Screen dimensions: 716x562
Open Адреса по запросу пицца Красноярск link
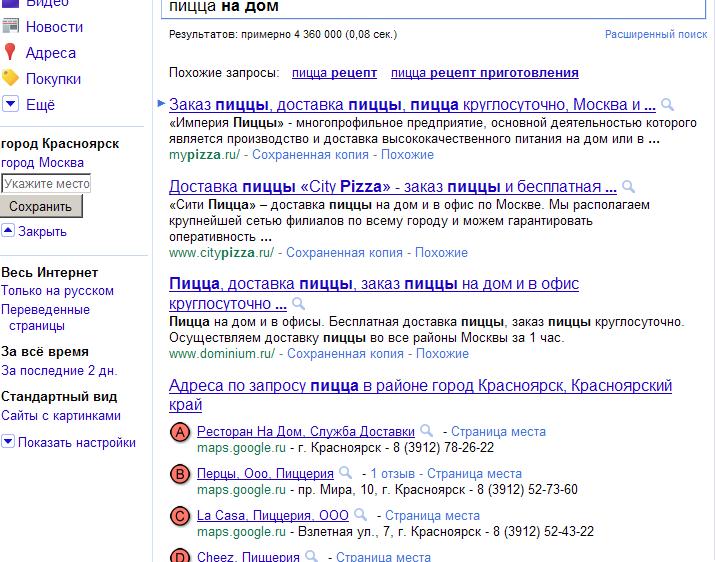click(421, 395)
